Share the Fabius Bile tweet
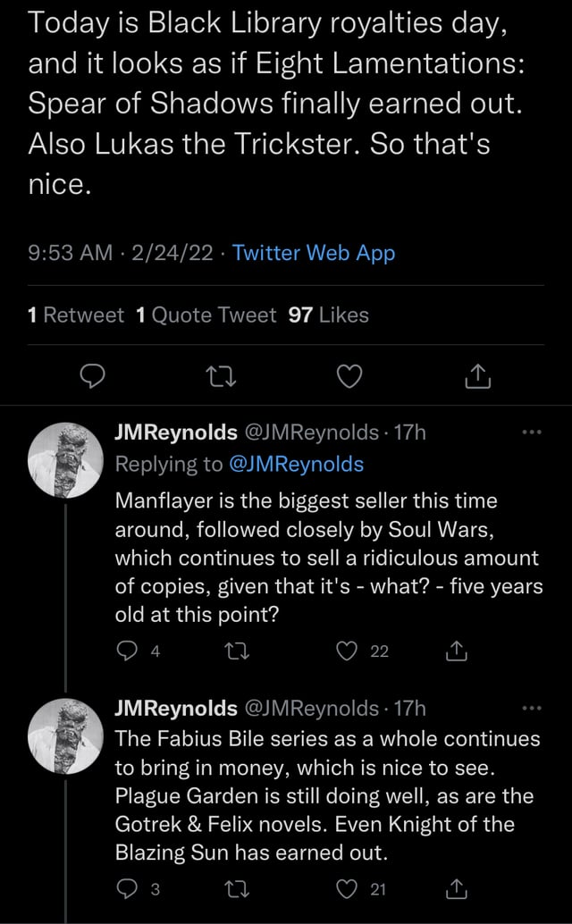Viewport: 572px width, 924px height. 457,888
